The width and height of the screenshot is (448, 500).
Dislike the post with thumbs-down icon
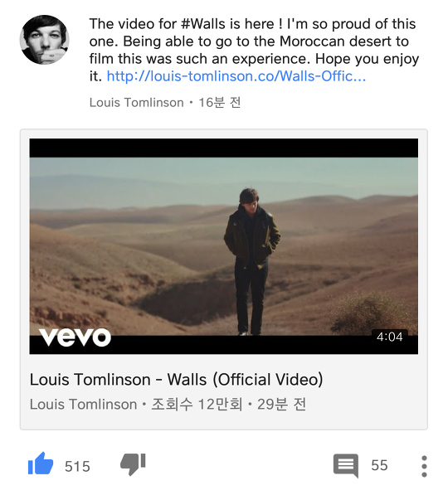click(x=133, y=464)
